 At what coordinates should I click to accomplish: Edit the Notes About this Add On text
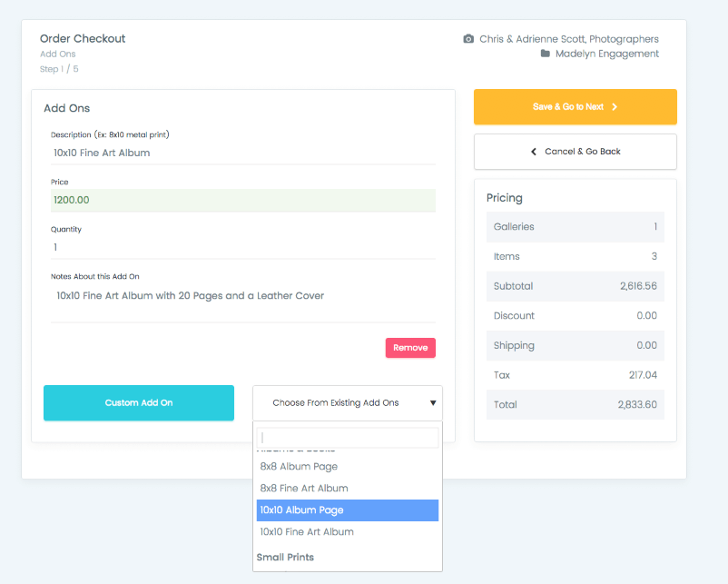point(242,296)
